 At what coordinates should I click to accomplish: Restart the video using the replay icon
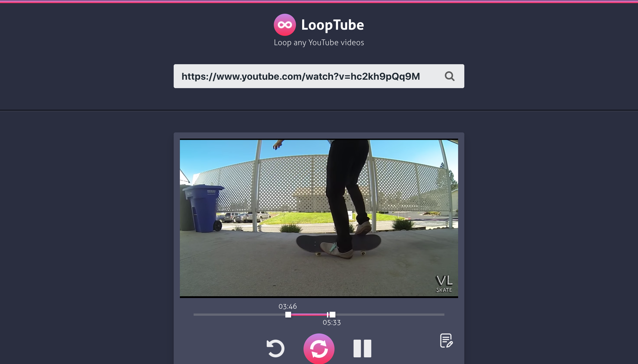(x=276, y=348)
